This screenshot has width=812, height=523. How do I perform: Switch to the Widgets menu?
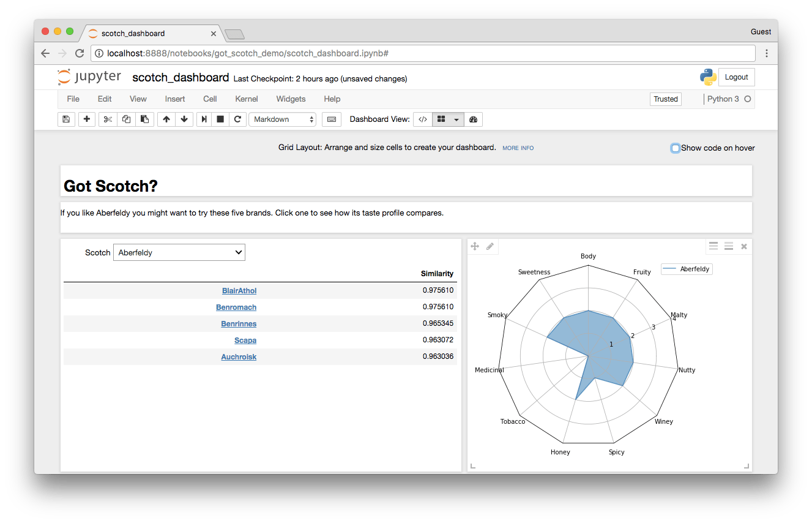(291, 99)
